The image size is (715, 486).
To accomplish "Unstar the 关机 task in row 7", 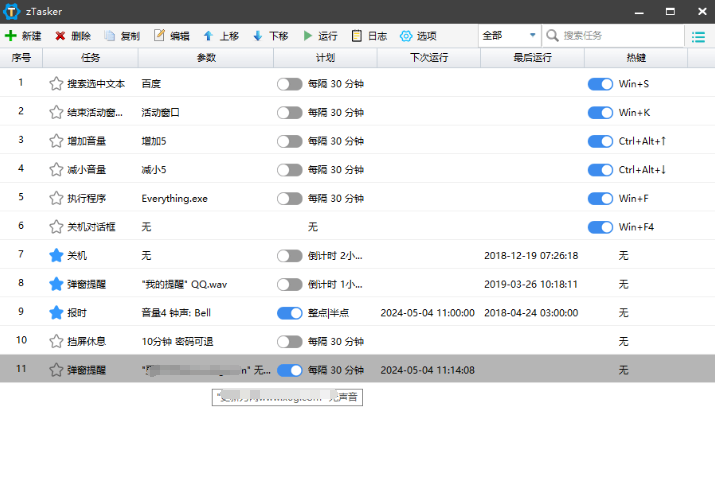I will click(56, 255).
